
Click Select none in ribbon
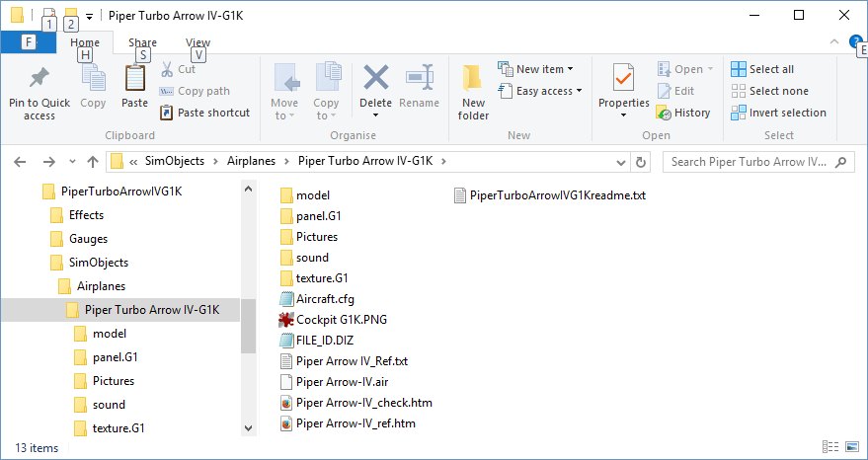[769, 91]
